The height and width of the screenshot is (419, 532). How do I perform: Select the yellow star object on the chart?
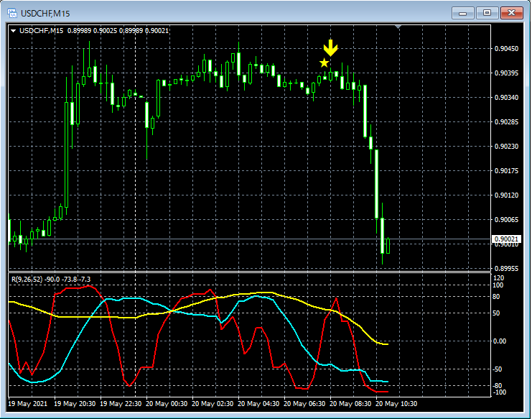[325, 63]
